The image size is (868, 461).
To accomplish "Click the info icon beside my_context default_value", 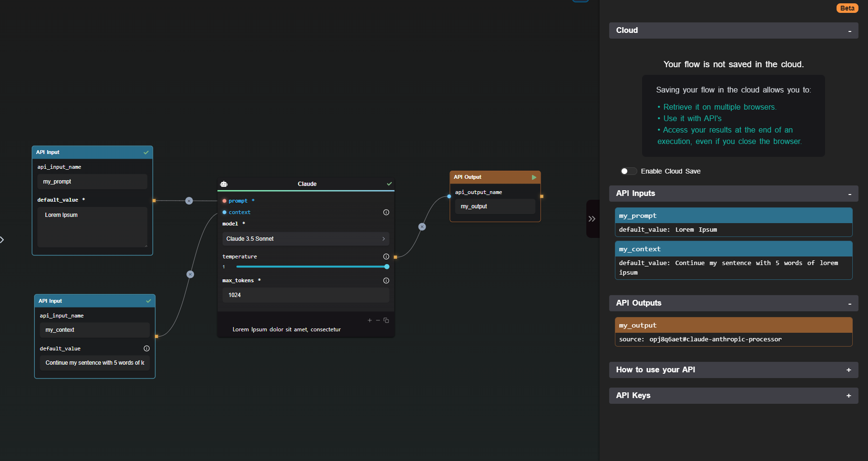I will (x=146, y=348).
